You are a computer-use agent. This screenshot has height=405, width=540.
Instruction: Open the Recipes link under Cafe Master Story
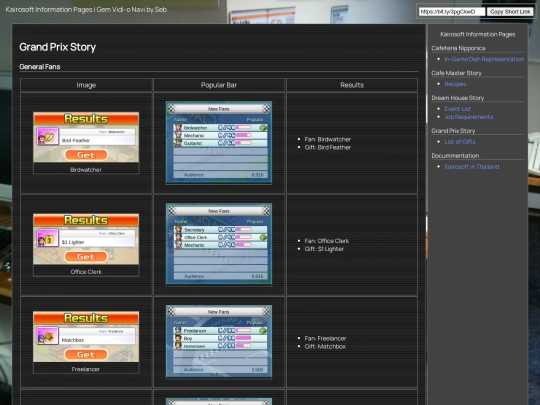pyautogui.click(x=455, y=84)
